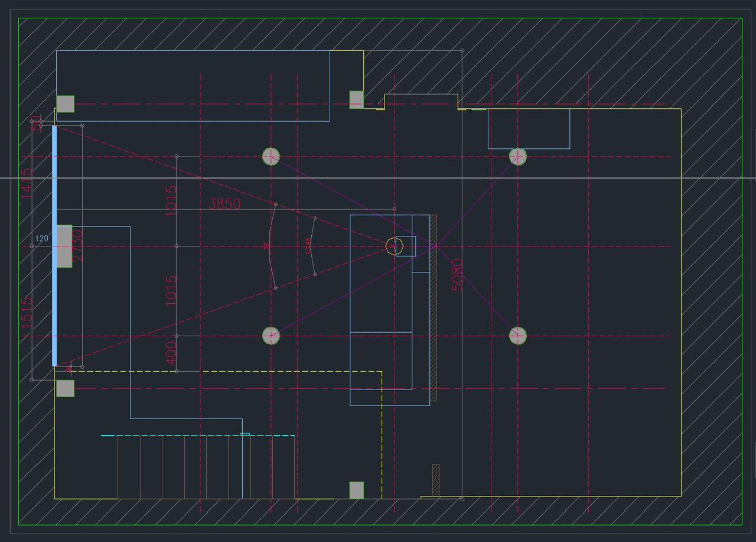Select the 1:1.45 ratio label
Image resolution: width=756 pixels, height=542 pixels.
coord(308,246)
